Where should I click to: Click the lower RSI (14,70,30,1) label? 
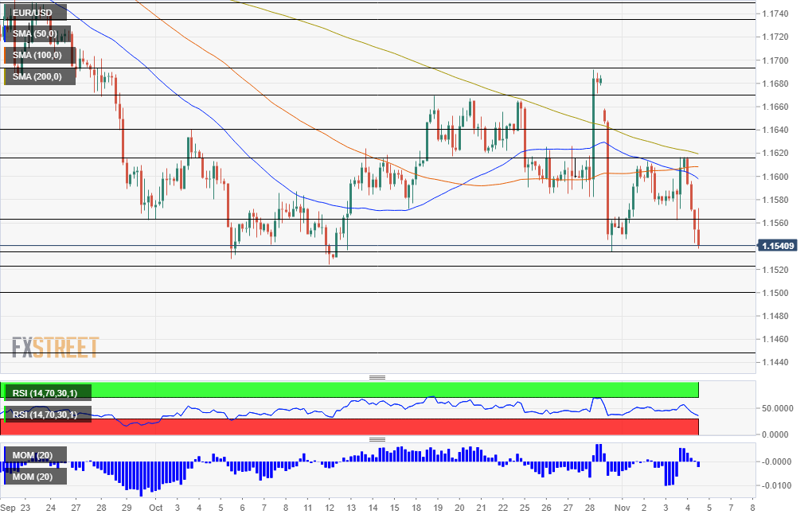point(45,415)
